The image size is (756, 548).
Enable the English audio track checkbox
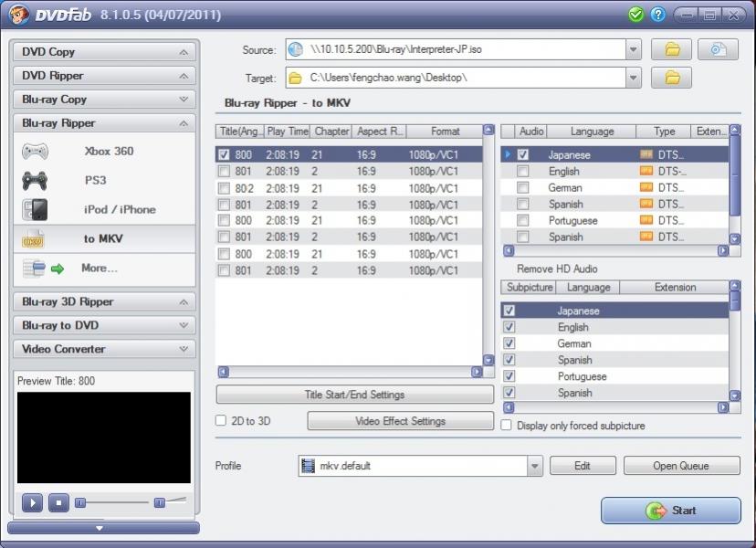pos(522,171)
